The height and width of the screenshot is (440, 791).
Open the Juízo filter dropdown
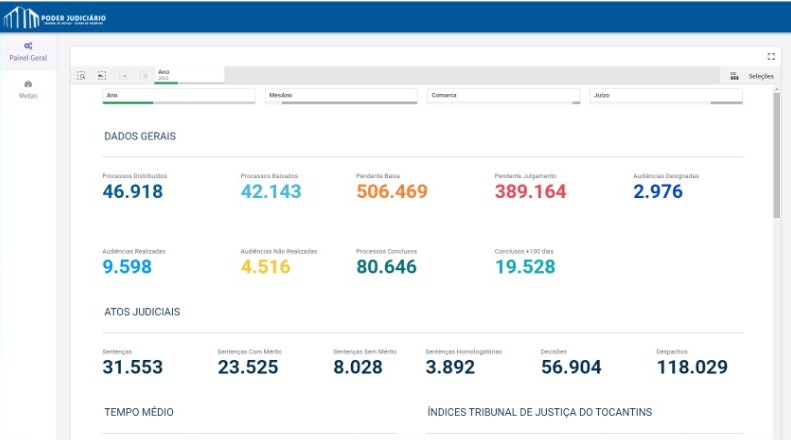tap(665, 96)
